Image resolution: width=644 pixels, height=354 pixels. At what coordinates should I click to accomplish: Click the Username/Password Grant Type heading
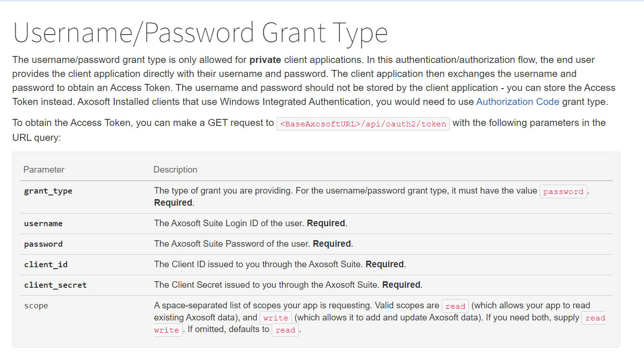point(200,33)
